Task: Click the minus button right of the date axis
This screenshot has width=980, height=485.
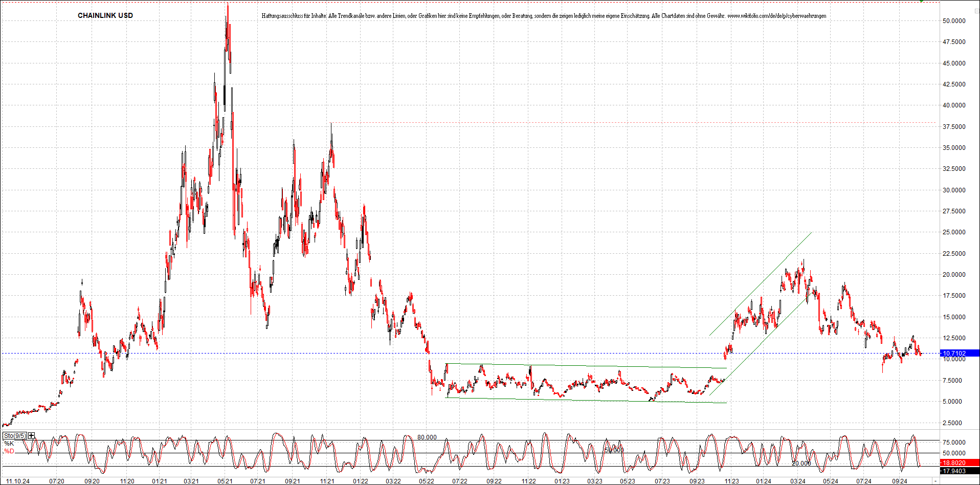Action: (936, 481)
